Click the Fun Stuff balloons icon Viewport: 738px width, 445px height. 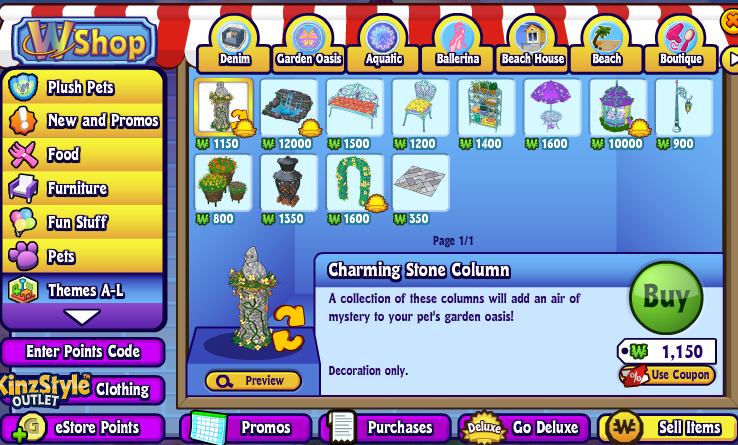click(22, 221)
